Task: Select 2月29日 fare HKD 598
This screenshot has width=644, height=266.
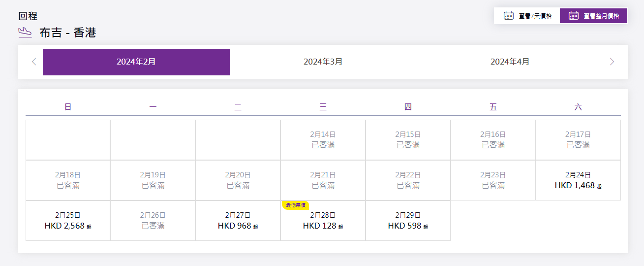Action: (408, 221)
